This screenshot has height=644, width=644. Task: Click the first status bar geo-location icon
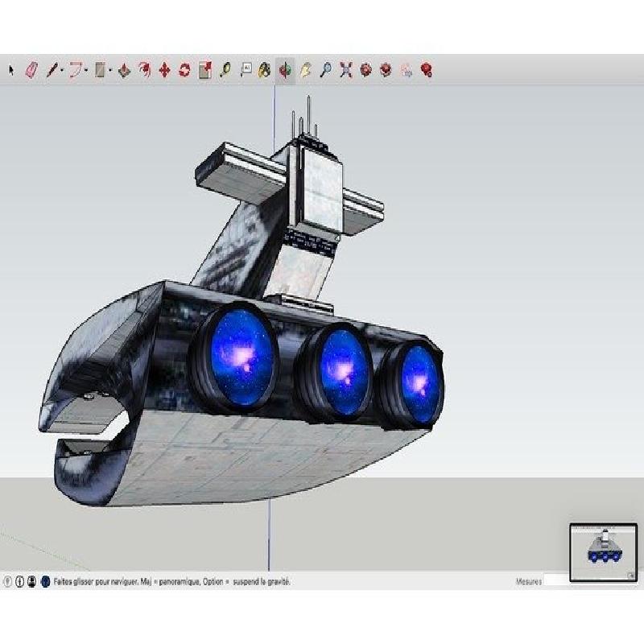tap(7, 581)
